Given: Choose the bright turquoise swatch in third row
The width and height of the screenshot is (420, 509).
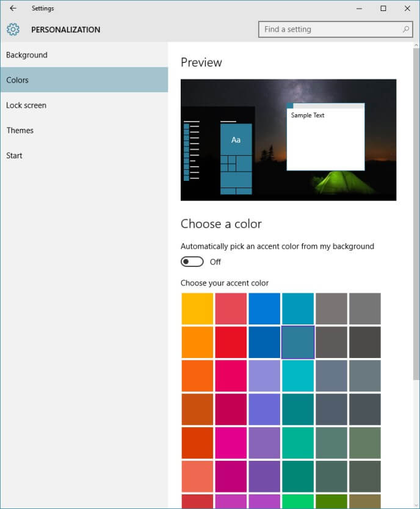Looking at the screenshot, I should coord(298,376).
